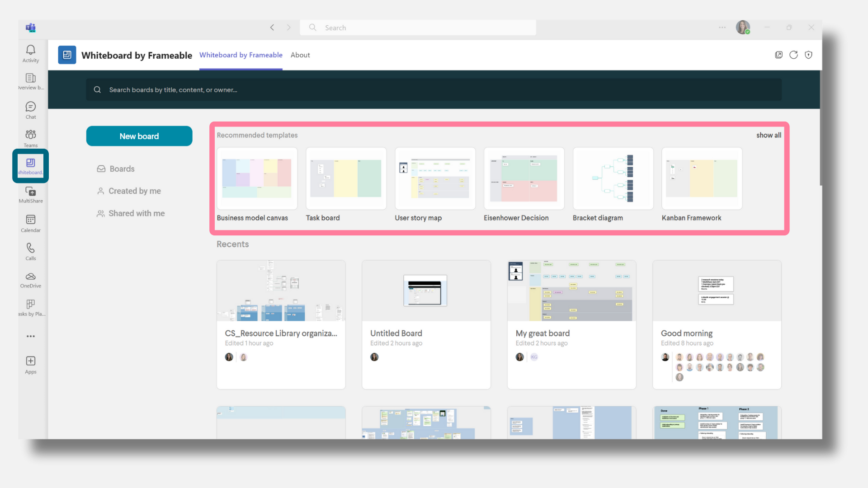The height and width of the screenshot is (488, 868).
Task: Open the Good morning board
Action: coord(717,324)
